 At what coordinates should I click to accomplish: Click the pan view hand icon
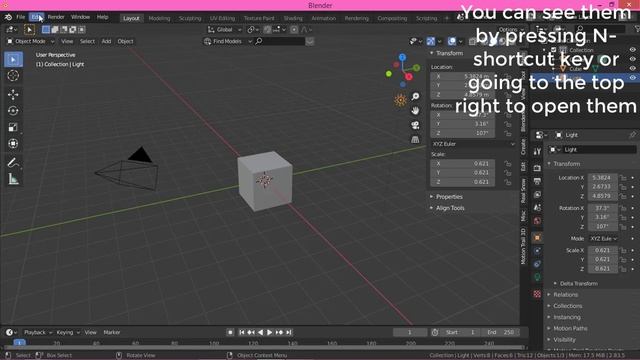415,111
